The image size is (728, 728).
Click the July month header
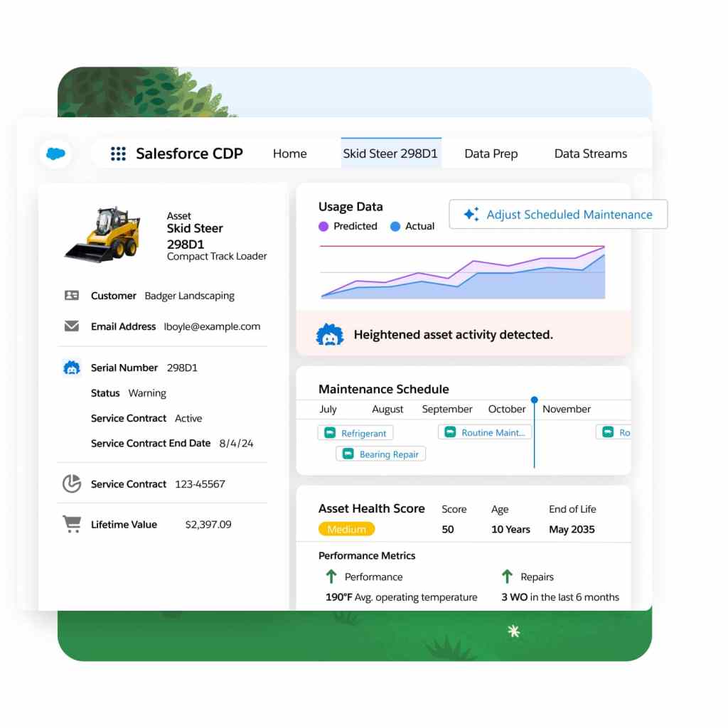(328, 409)
